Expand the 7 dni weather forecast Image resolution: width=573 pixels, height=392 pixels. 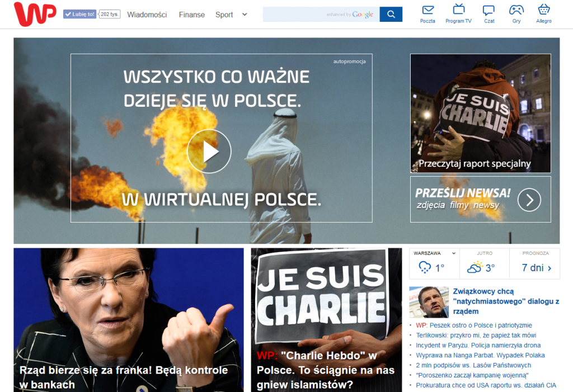point(536,268)
